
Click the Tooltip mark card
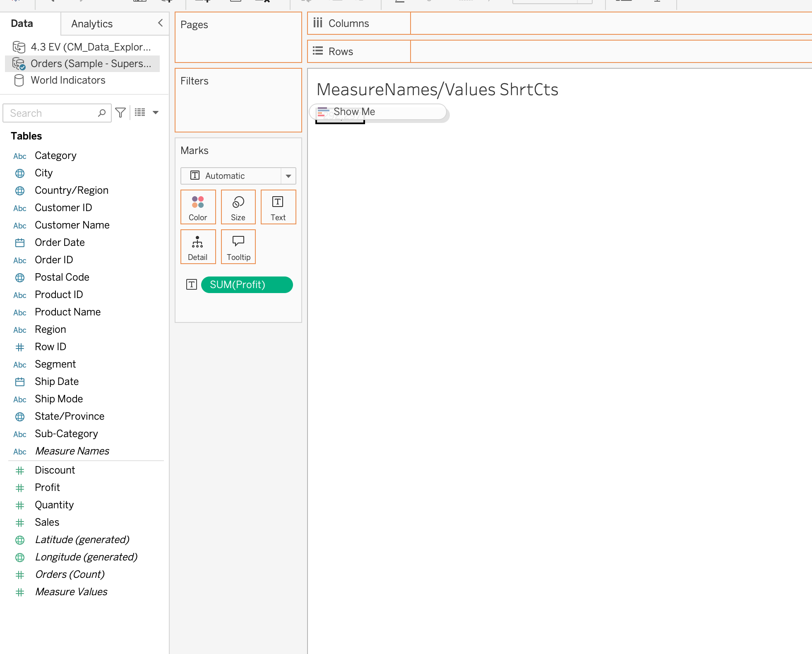(238, 247)
